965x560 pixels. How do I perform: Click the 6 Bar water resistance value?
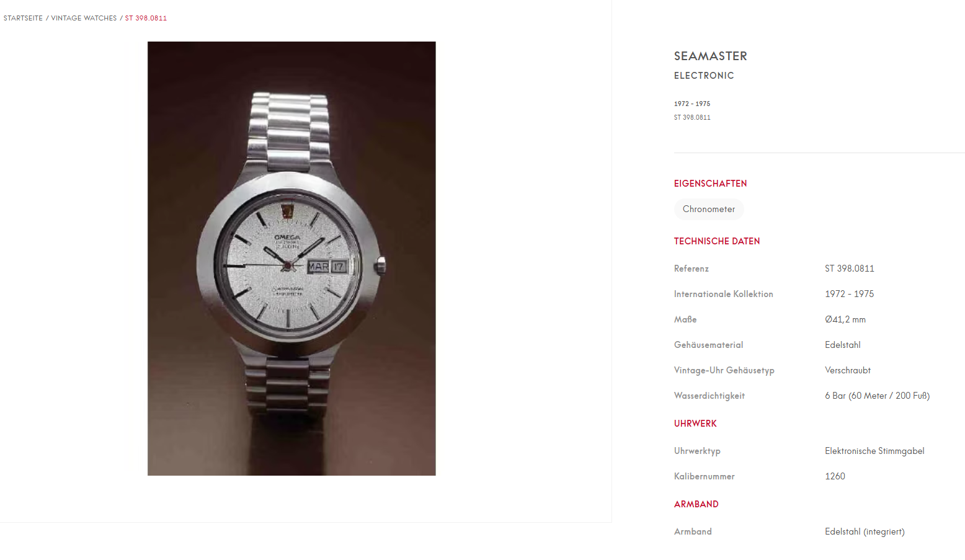click(878, 396)
